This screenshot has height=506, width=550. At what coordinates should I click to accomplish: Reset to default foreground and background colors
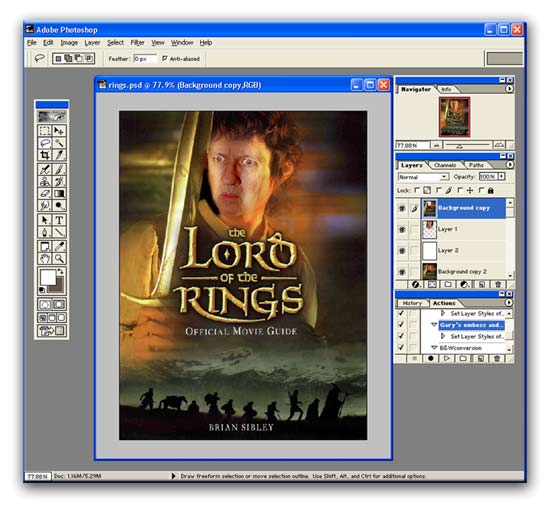click(x=42, y=290)
